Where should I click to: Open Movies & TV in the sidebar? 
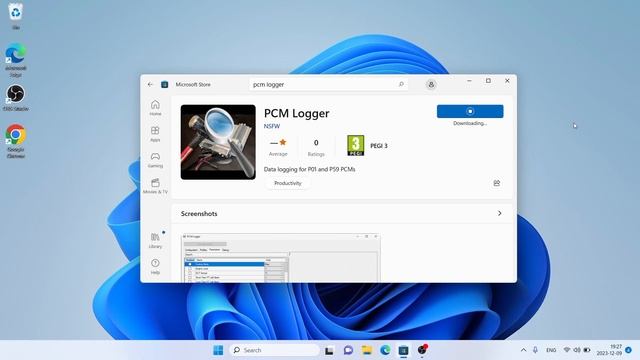[x=155, y=186]
